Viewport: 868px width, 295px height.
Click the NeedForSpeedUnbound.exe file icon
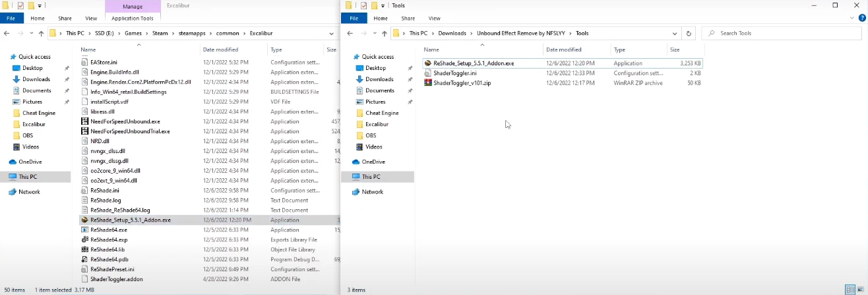[85, 121]
